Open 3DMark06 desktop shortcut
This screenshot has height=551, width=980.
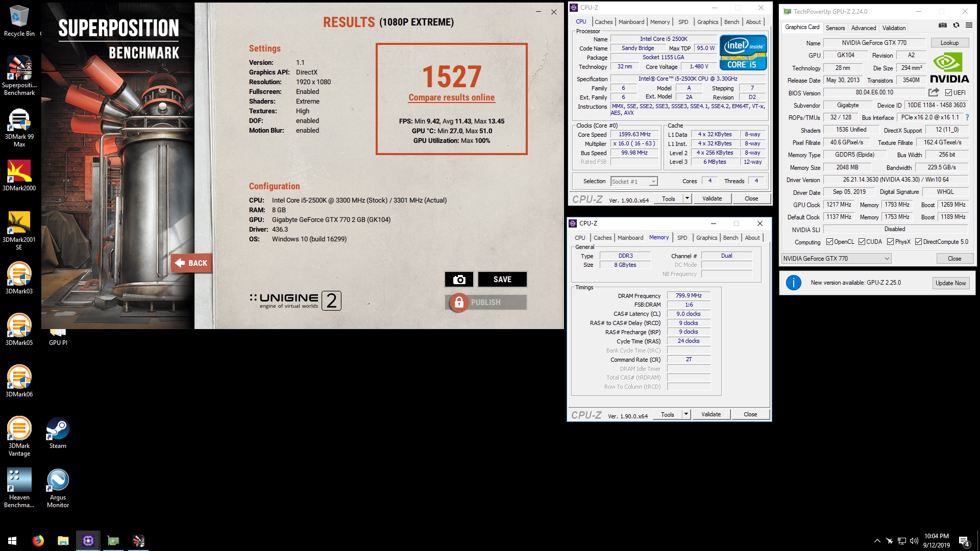pos(19,382)
